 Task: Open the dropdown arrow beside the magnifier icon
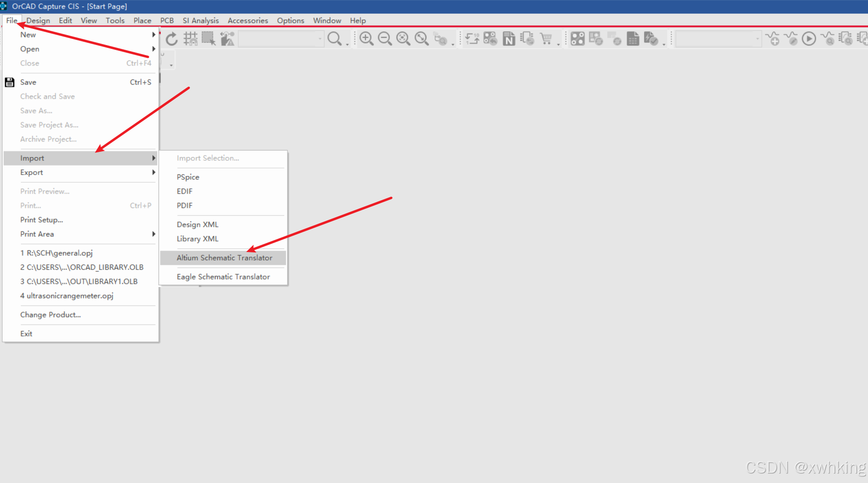[347, 44]
